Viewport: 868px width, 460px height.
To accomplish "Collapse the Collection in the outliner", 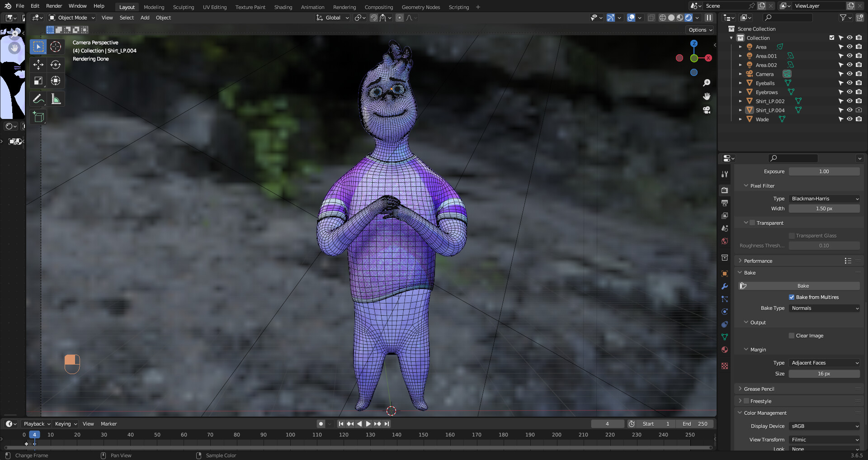I will pos(731,38).
